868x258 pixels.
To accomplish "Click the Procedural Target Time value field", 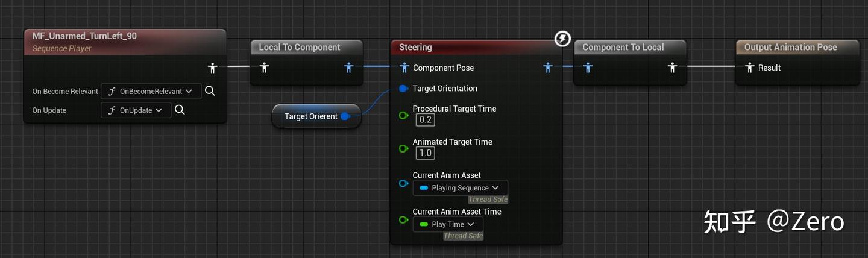I will [425, 119].
